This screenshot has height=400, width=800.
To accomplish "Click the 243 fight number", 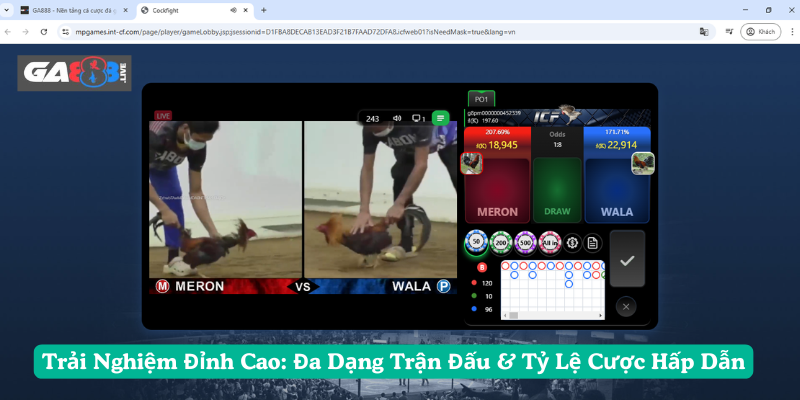I will (372, 118).
